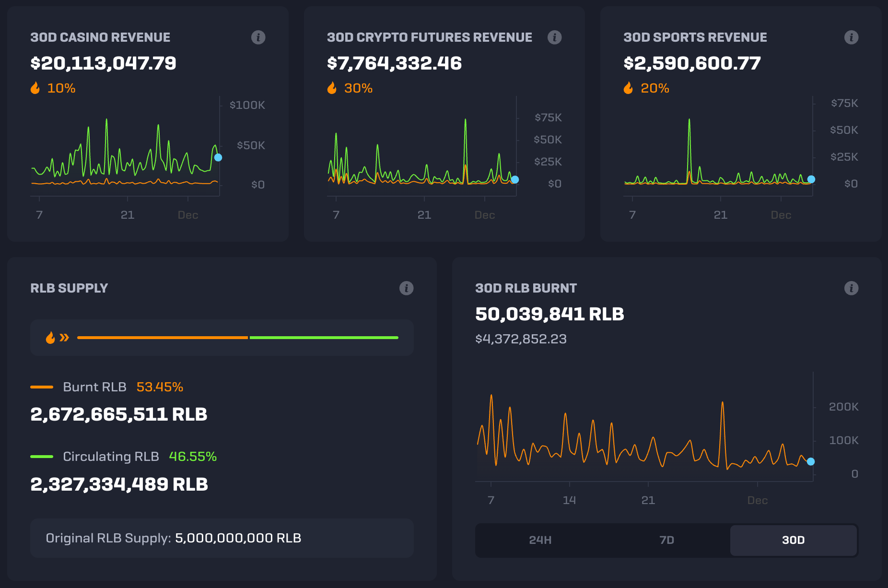
Task: Open the Crypto Futures Revenue info icon
Action: 554,37
